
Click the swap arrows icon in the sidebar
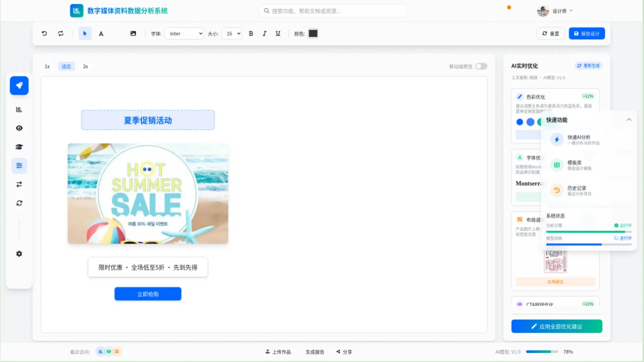(x=19, y=184)
